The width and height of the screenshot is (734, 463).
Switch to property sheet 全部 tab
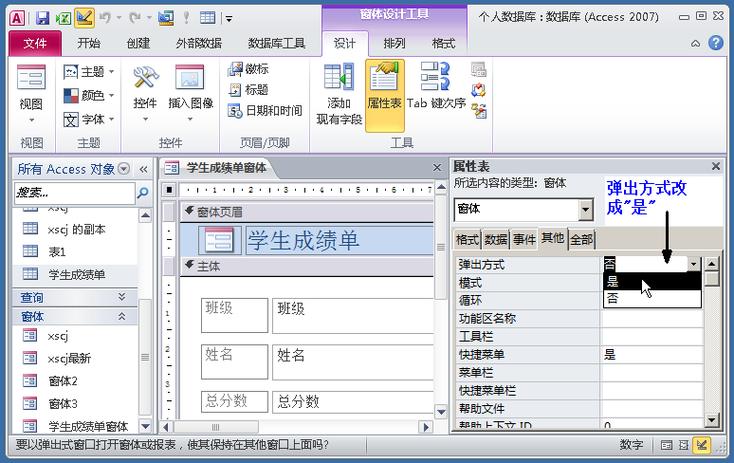581,240
